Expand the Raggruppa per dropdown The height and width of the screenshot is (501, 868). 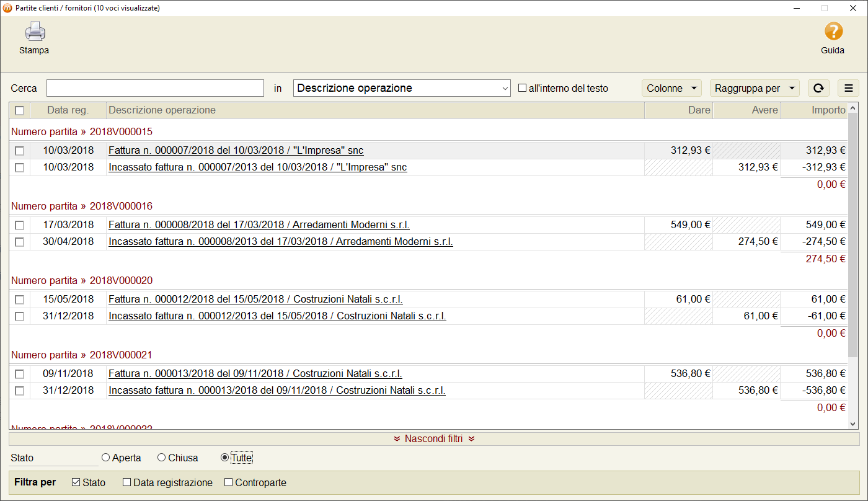tap(754, 88)
